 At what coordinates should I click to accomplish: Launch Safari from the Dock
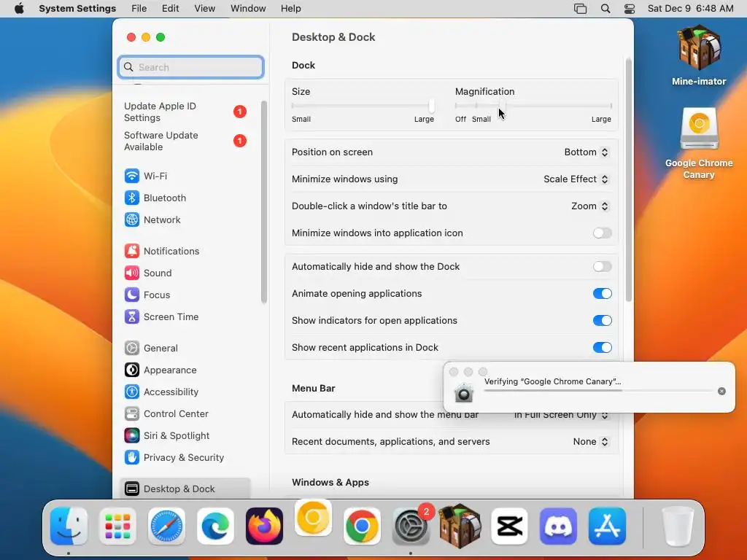pyautogui.click(x=166, y=526)
